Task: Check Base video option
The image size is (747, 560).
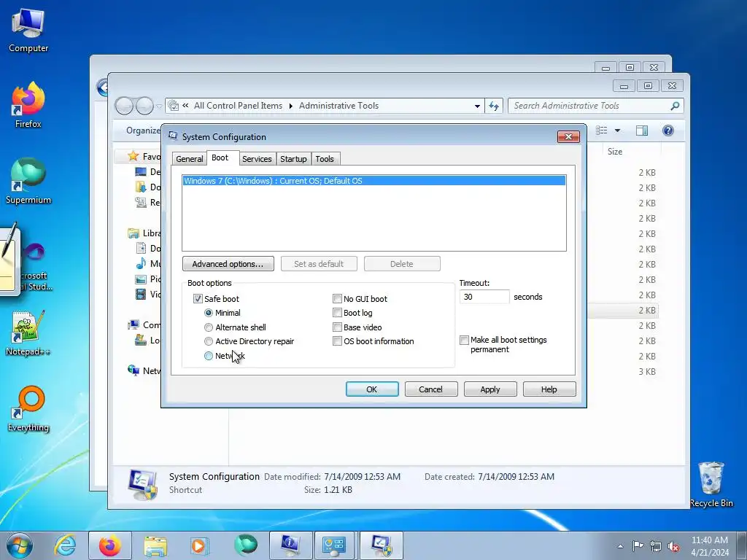Action: pos(337,327)
